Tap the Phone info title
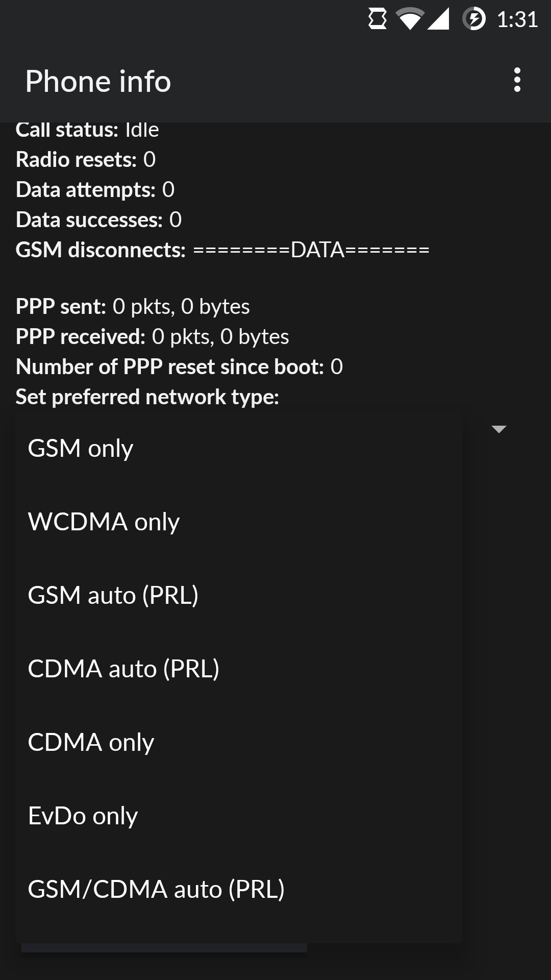This screenshot has height=980, width=551. (98, 81)
